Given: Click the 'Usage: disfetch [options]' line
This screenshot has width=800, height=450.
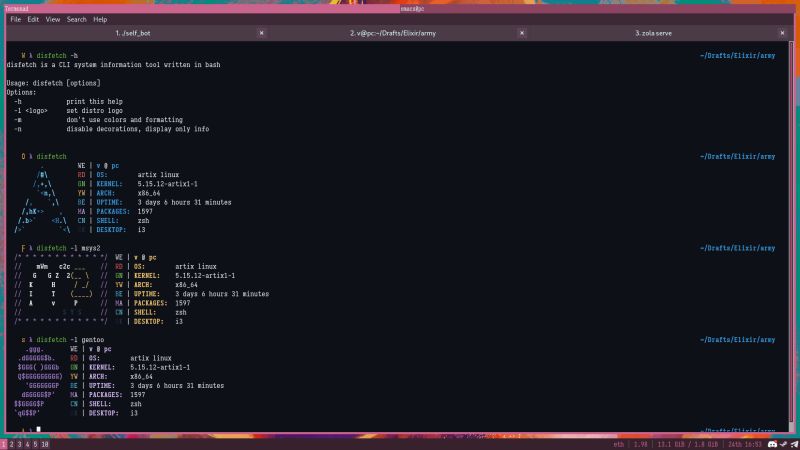Looking at the screenshot, I should click(x=54, y=83).
